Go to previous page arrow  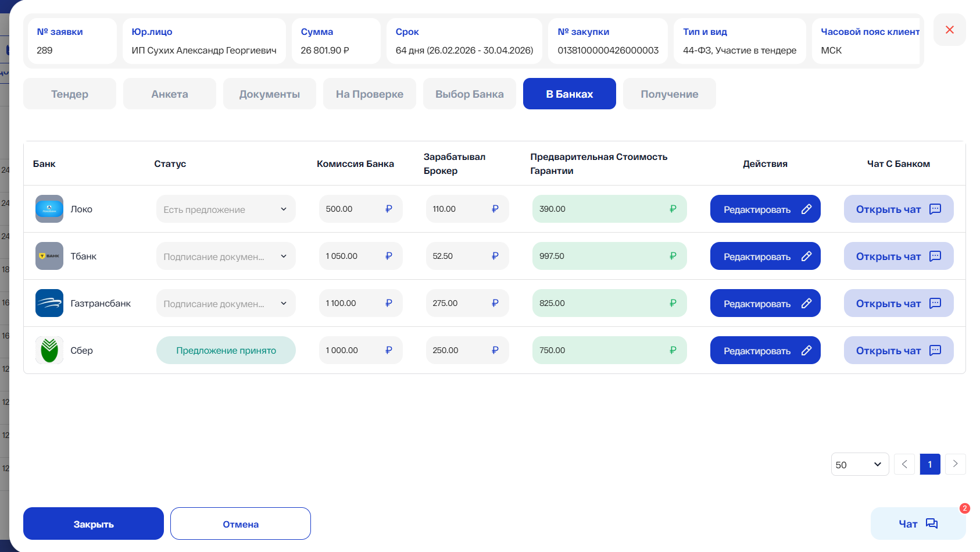coord(904,464)
